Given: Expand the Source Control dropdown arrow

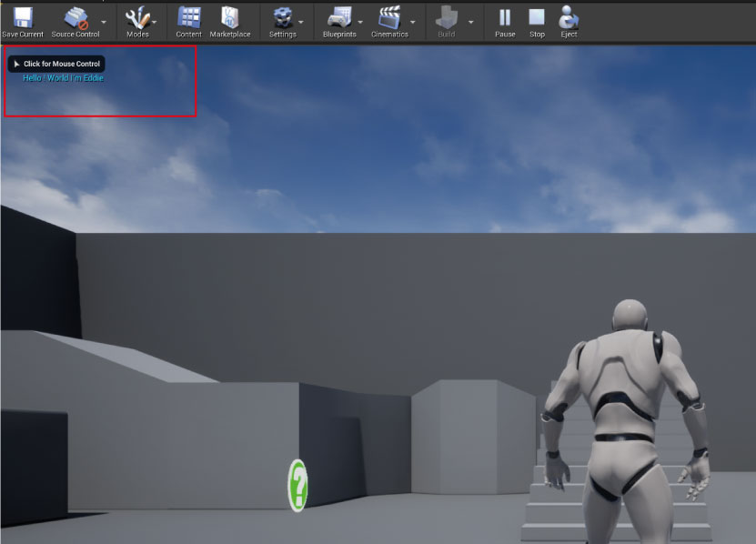Looking at the screenshot, I should pyautogui.click(x=103, y=21).
